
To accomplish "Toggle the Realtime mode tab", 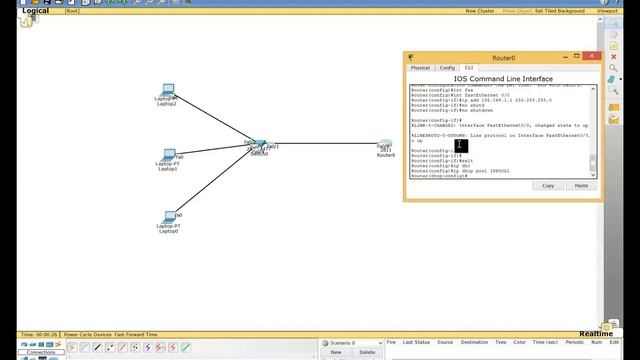I will point(596,334).
